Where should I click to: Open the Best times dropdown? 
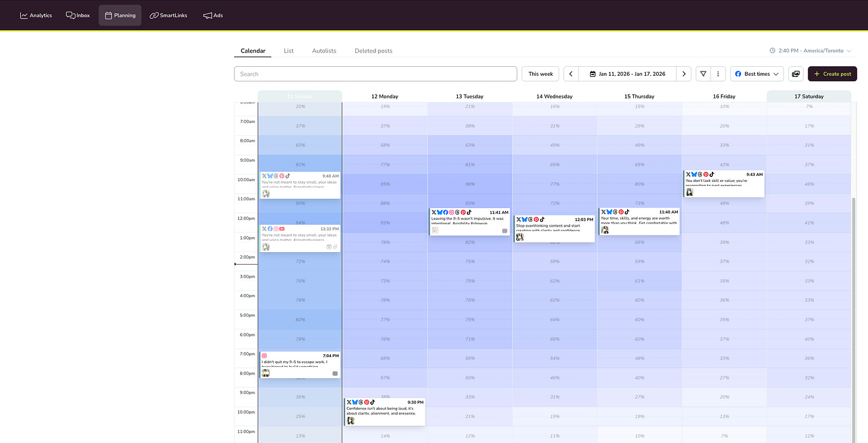tap(756, 73)
